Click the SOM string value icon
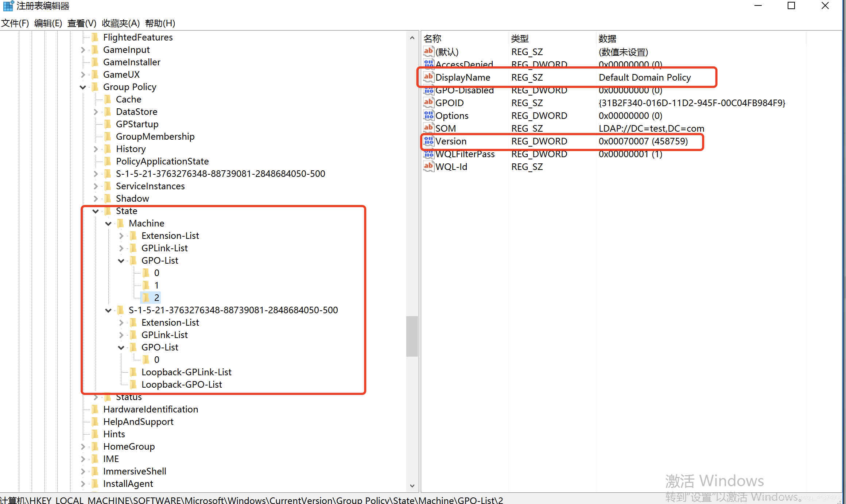 click(428, 128)
